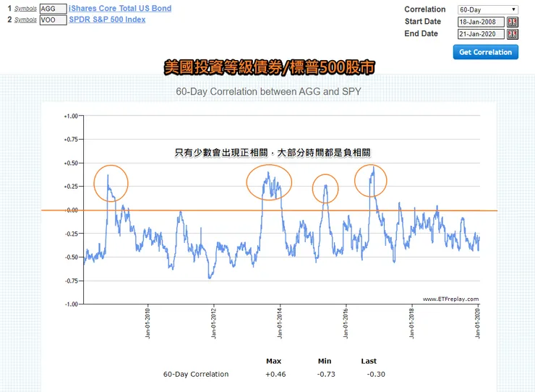Screen dimensions: 535x392
Task: Click the Get Correlation button
Action: pyautogui.click(x=486, y=52)
